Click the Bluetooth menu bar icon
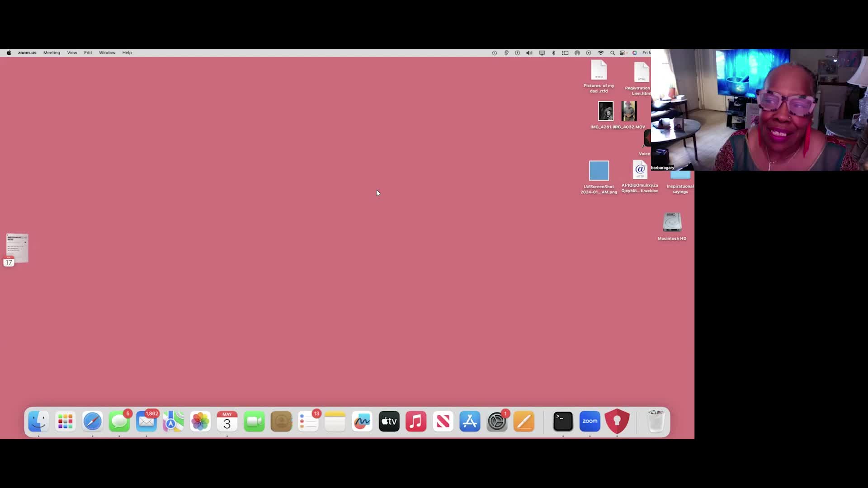Image resolution: width=868 pixels, height=488 pixels. point(553,53)
